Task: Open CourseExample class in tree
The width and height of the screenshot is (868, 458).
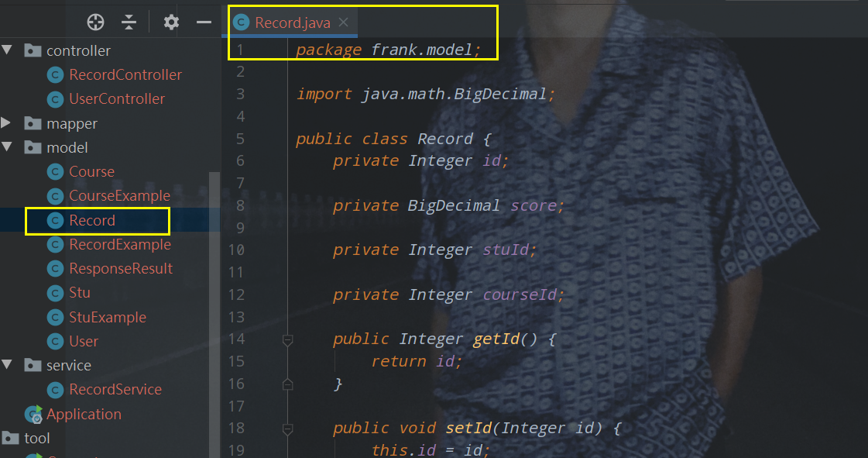Action: pos(119,195)
